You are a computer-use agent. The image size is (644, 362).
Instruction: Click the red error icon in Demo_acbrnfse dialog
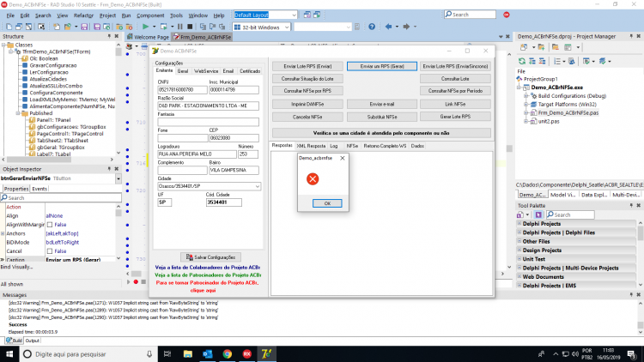coord(313,179)
